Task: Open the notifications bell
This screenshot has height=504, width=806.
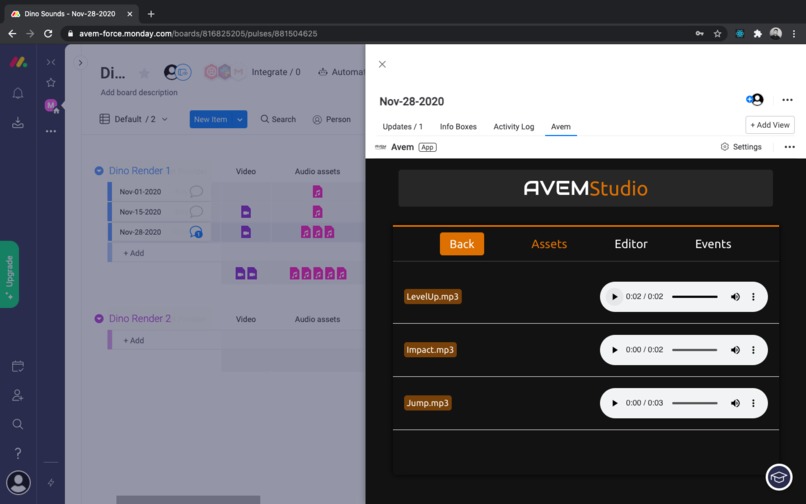Action: point(18,93)
